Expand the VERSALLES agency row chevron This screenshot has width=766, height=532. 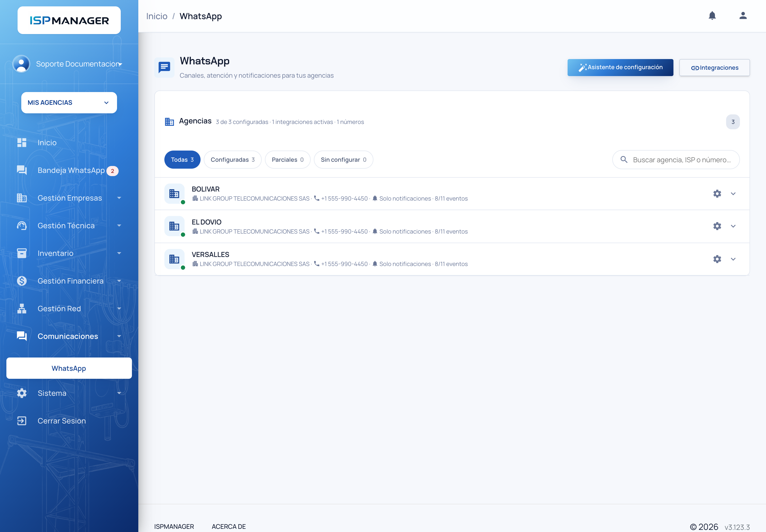(733, 259)
